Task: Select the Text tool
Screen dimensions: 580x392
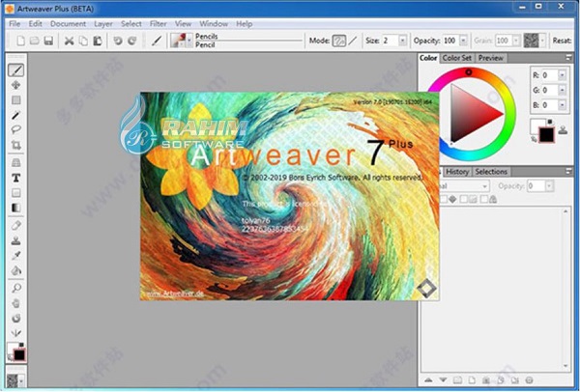Action: [15, 178]
